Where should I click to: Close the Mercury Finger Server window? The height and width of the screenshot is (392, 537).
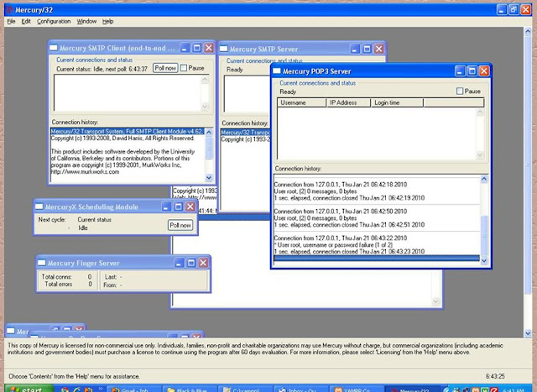(x=203, y=263)
